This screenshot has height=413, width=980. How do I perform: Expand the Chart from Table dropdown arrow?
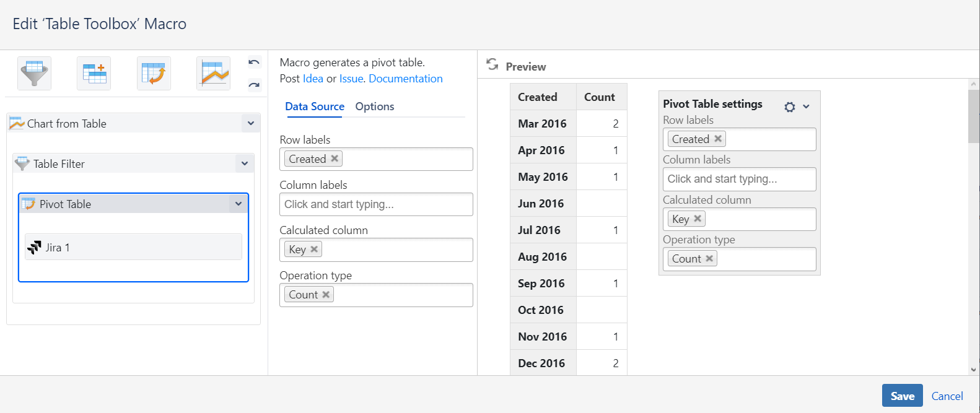[251, 123]
